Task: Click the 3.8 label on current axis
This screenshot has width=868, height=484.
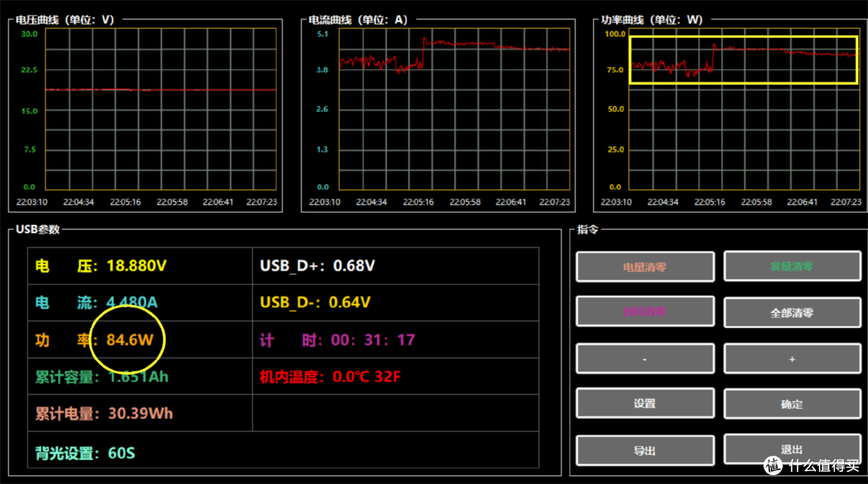Action: pos(322,70)
